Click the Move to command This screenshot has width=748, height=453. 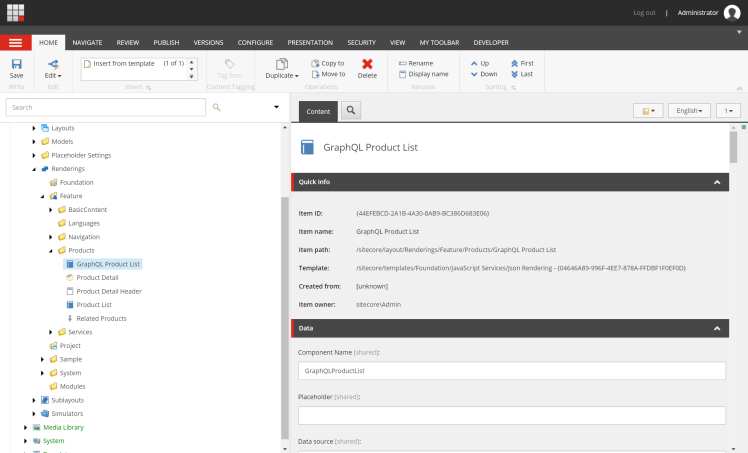pos(327,74)
